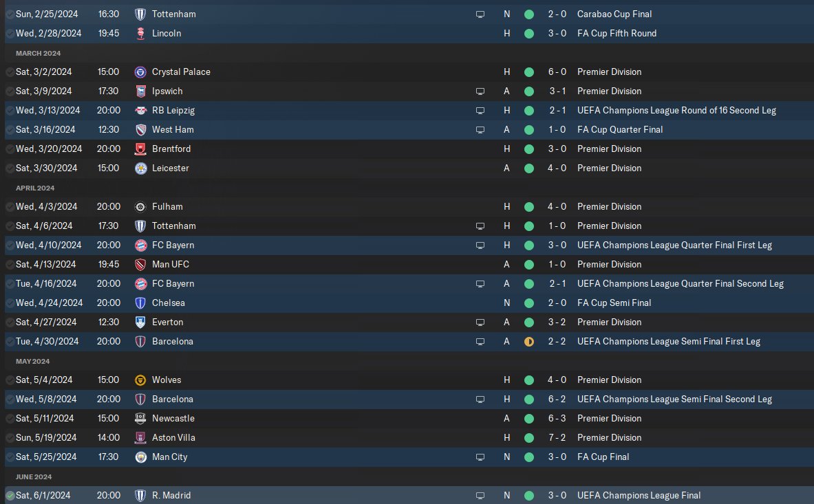Click the Leicester club badge
Viewport: 814px width, 504px height.
[x=140, y=168]
